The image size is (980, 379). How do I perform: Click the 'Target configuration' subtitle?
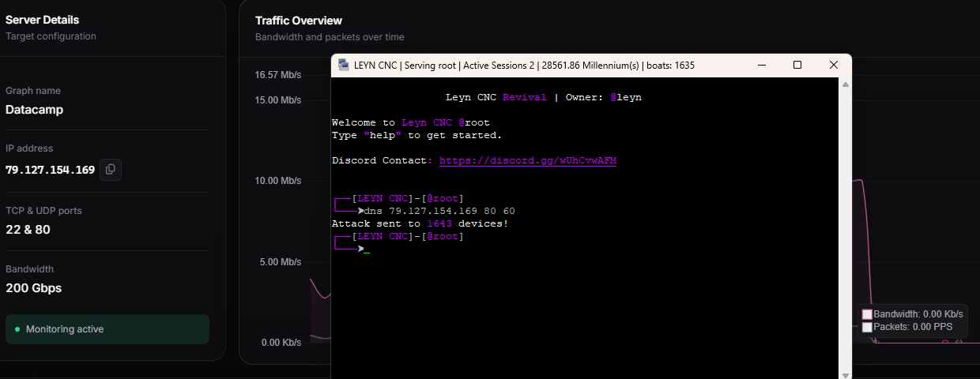[x=51, y=36]
